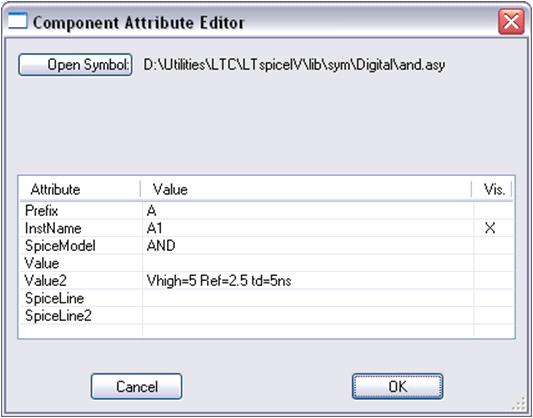Select the Vis. column header
This screenshot has width=533, height=418.
pos(492,189)
